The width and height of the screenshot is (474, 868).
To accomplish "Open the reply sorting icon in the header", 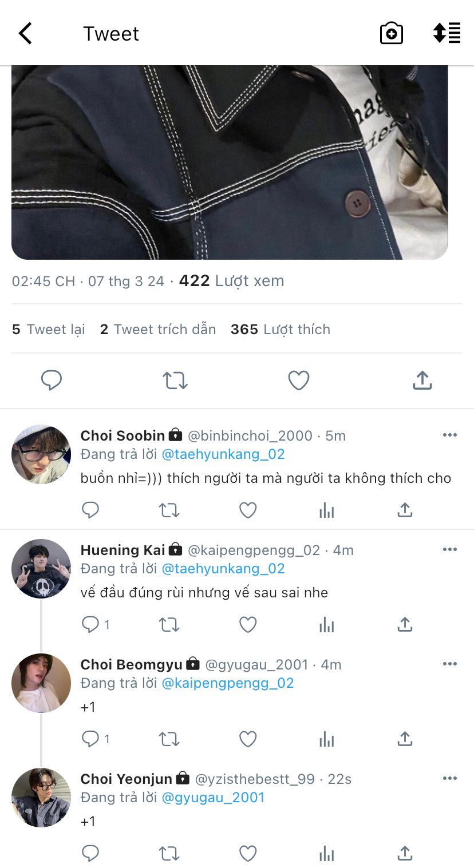I will (x=447, y=33).
